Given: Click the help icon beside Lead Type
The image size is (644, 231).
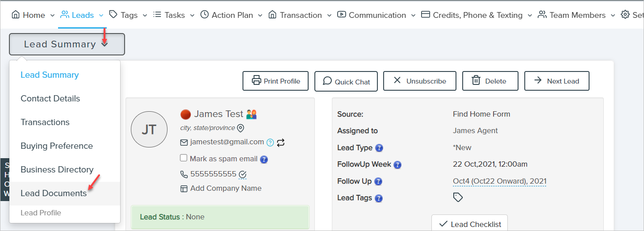Looking at the screenshot, I should tap(379, 148).
